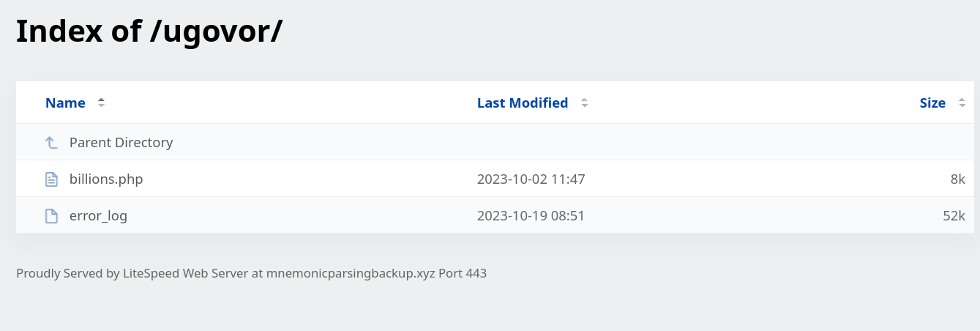The width and height of the screenshot is (980, 331).
Task: Click the error_log file icon
Action: (x=51, y=216)
